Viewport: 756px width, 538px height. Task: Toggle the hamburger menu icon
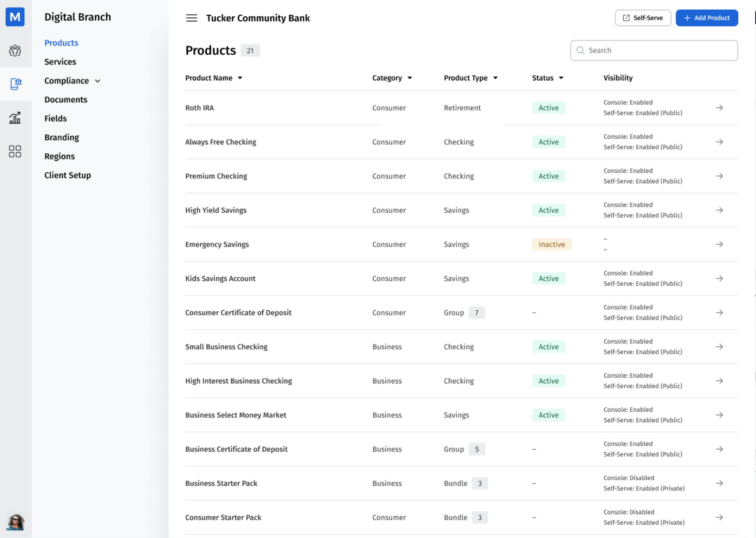click(x=191, y=18)
